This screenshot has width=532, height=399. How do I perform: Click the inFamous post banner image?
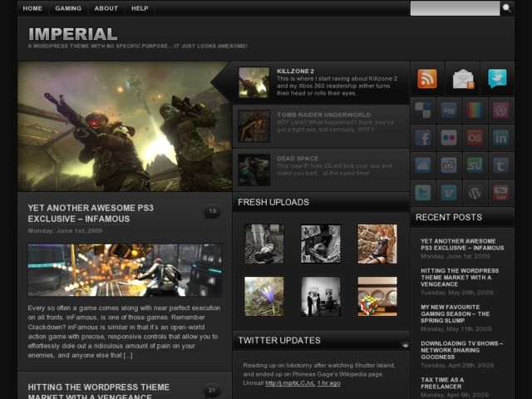coord(125,270)
